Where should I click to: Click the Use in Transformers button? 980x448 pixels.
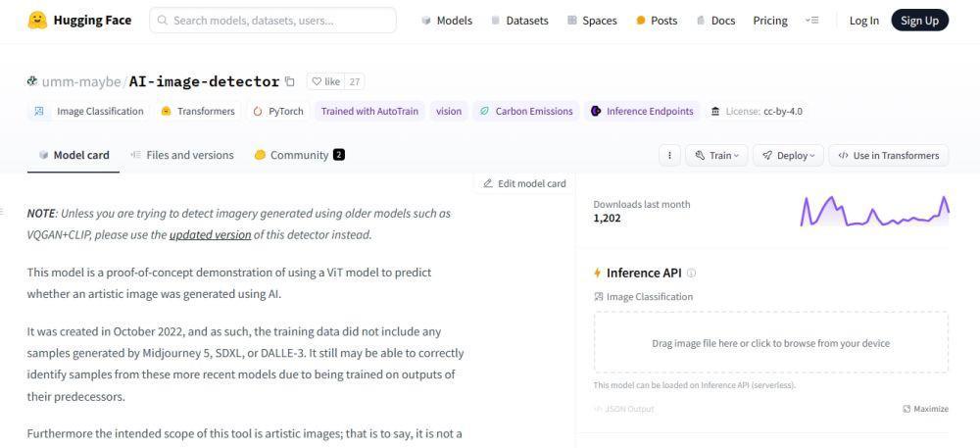pyautogui.click(x=888, y=156)
